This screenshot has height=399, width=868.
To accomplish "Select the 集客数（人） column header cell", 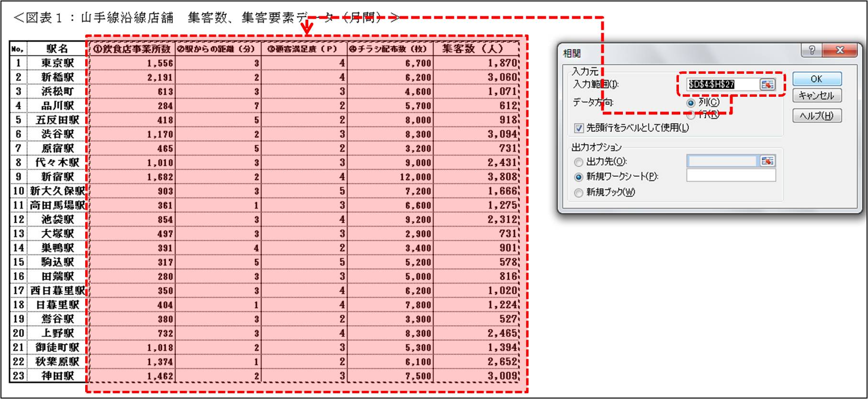I will [x=476, y=49].
